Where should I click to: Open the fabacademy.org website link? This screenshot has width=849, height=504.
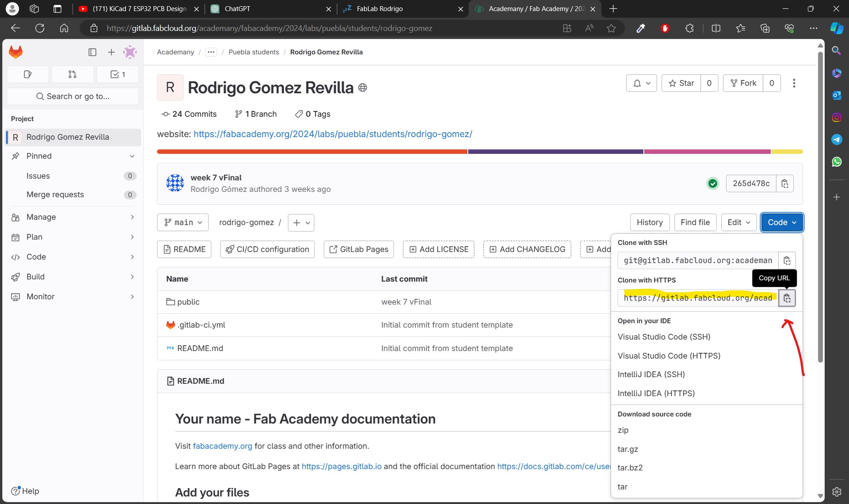tap(333, 134)
